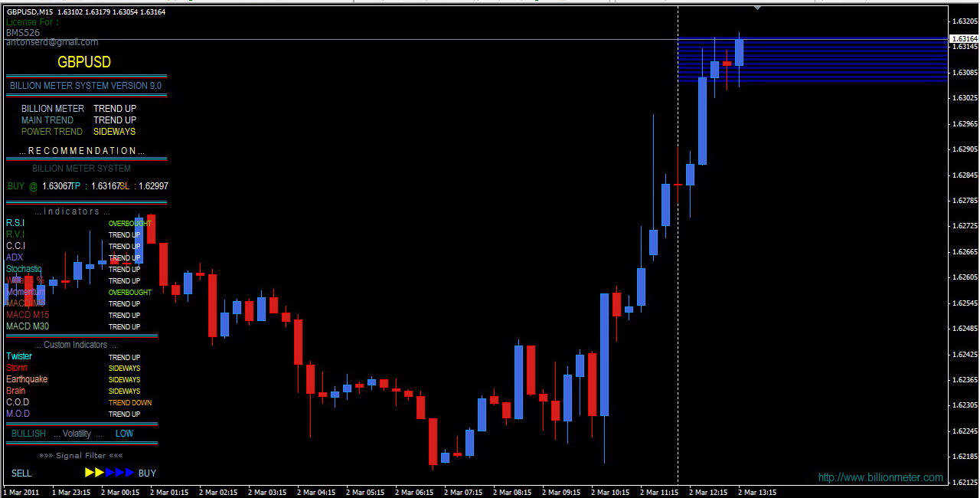Click BILLION METER SYSTEM VERSION 9.0 header
The width and height of the screenshot is (980, 498).
[x=86, y=86]
